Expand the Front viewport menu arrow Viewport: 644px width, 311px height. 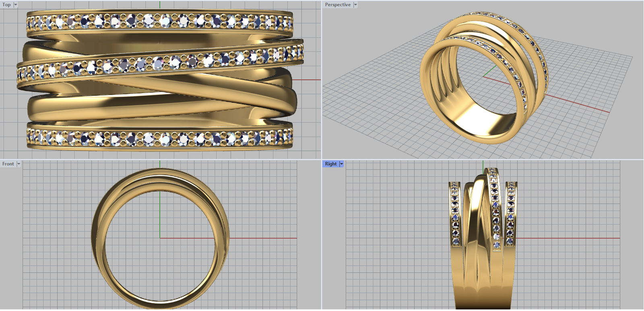coord(19,164)
